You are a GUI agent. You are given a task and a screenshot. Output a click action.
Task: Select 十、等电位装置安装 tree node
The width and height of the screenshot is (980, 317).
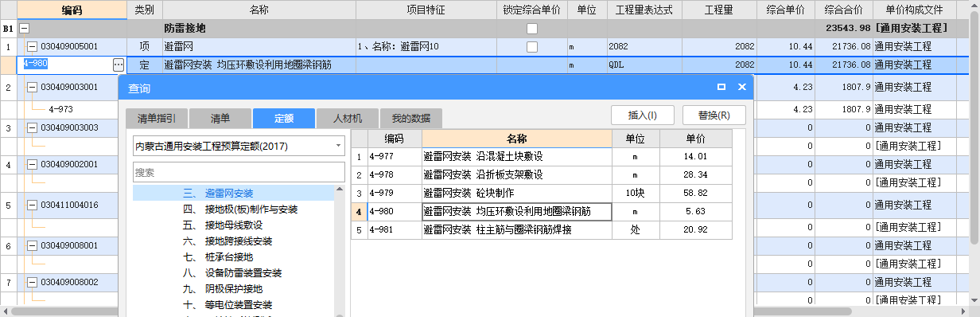[227, 304]
